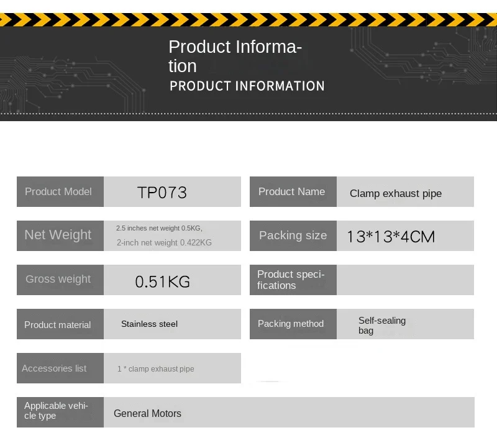Select the 'Product Name' label cell
Viewport: 497px width, 448px height.
tap(293, 191)
